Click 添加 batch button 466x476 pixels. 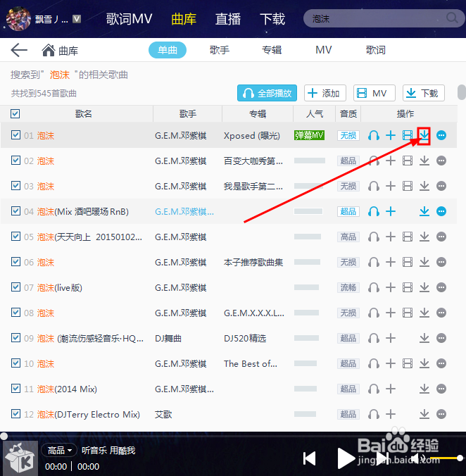click(x=325, y=93)
